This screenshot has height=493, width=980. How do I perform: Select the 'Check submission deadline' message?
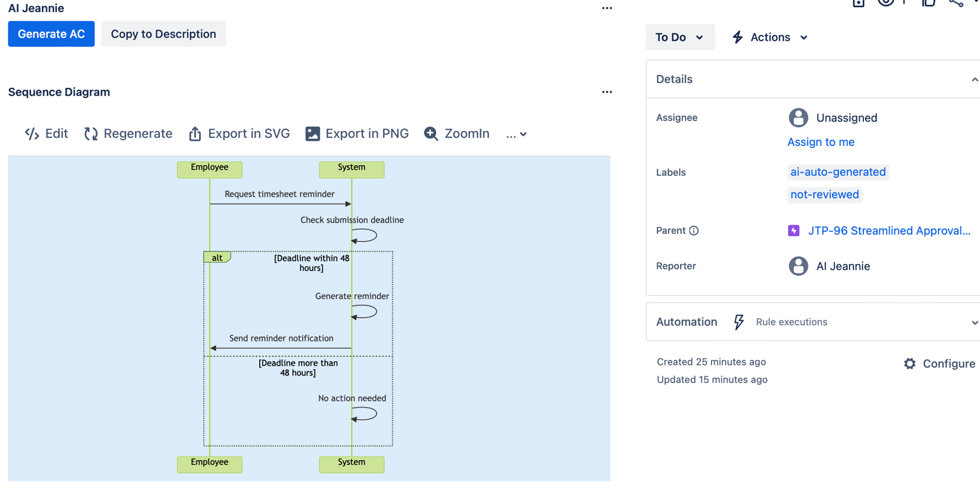point(352,220)
